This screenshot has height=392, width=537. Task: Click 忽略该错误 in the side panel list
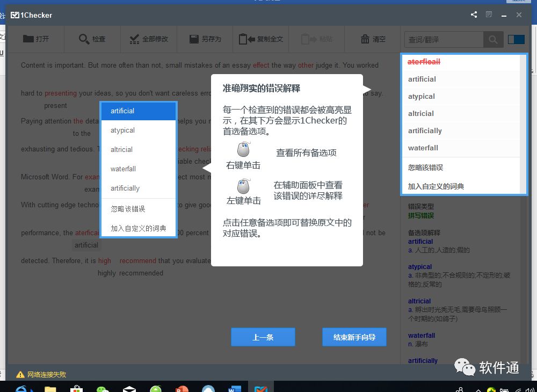click(461, 168)
